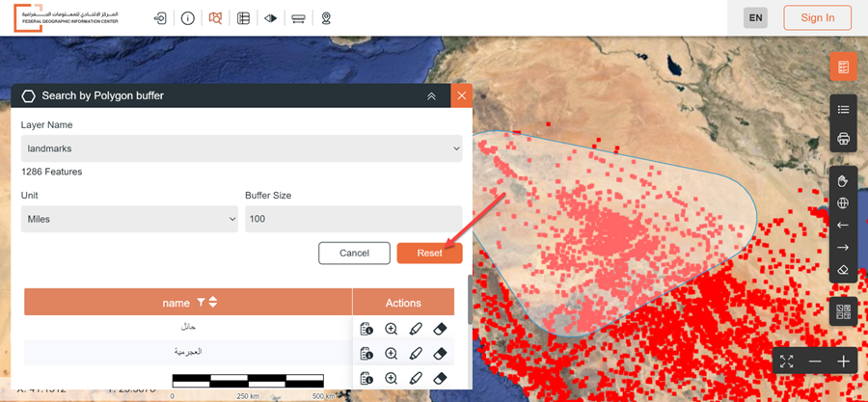
Task: Zoom to the حائل feature
Action: click(392, 329)
